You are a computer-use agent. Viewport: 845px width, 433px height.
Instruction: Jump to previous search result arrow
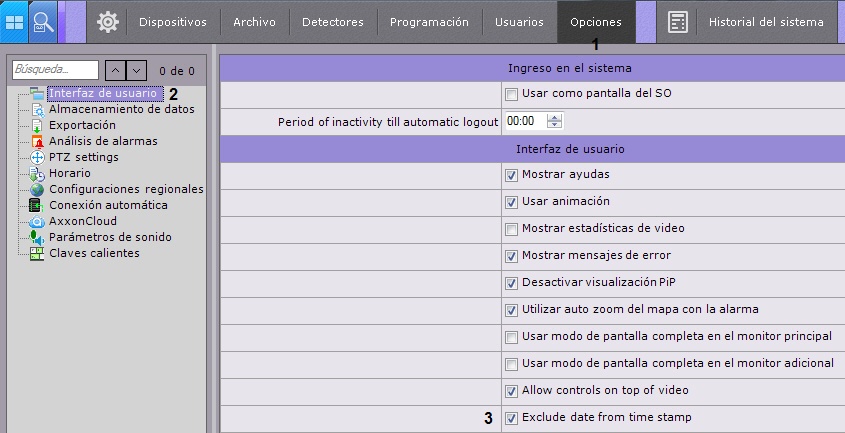(x=116, y=70)
